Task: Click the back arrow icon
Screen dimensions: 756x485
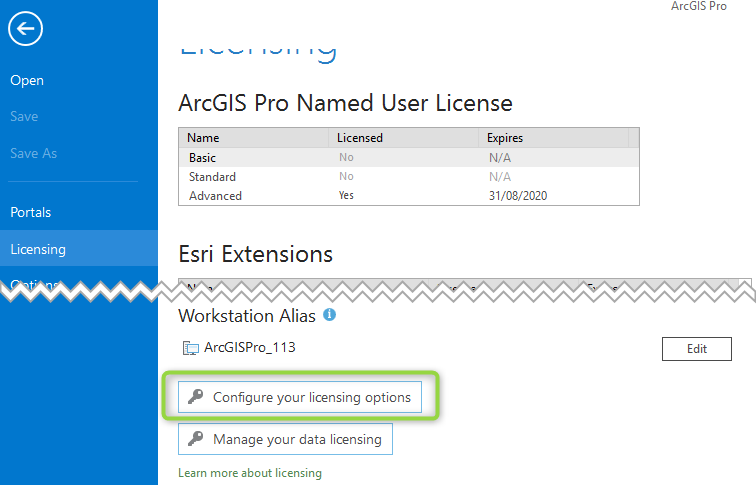Action: coord(26,28)
